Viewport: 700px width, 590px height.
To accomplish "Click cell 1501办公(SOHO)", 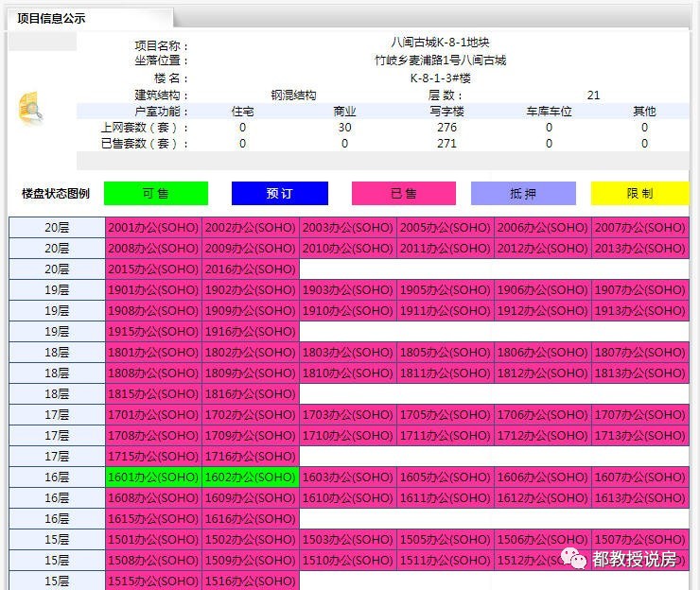I will (153, 540).
